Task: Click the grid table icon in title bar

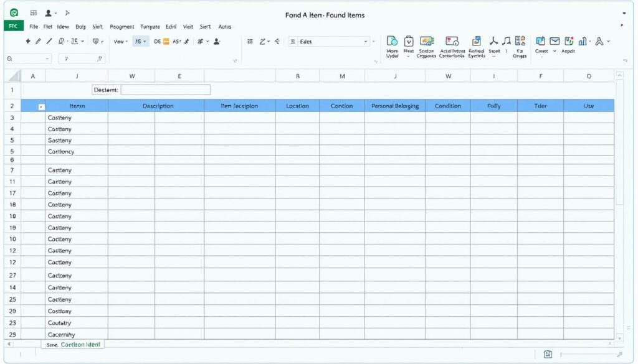Action: [x=34, y=13]
